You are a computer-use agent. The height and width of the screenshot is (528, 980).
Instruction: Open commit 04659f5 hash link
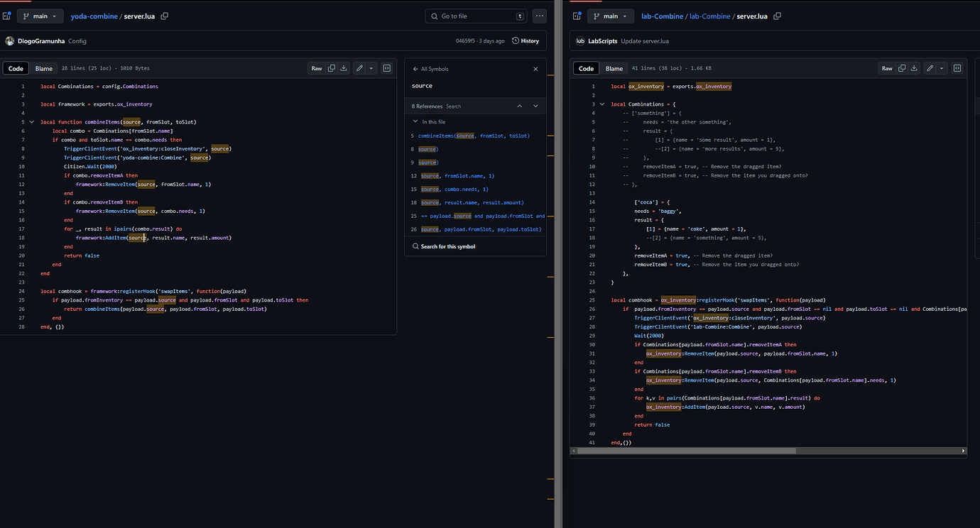(465, 41)
